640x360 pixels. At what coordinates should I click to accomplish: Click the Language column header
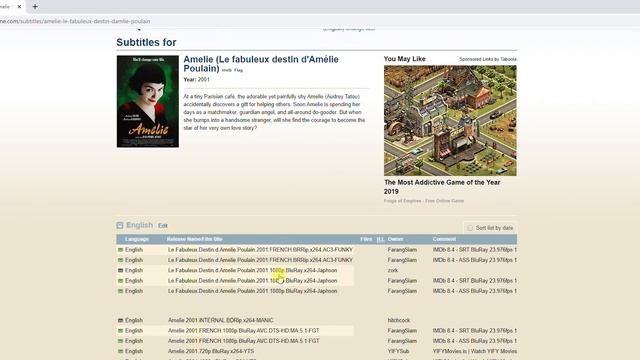[x=137, y=239]
